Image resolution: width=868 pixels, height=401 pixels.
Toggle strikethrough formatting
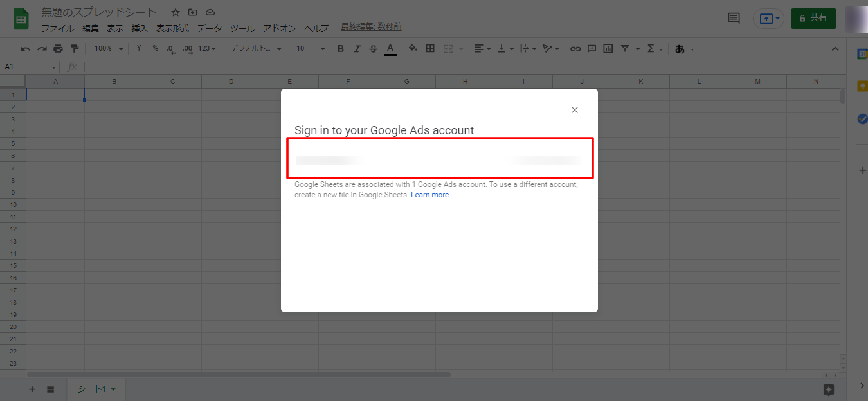tap(374, 48)
